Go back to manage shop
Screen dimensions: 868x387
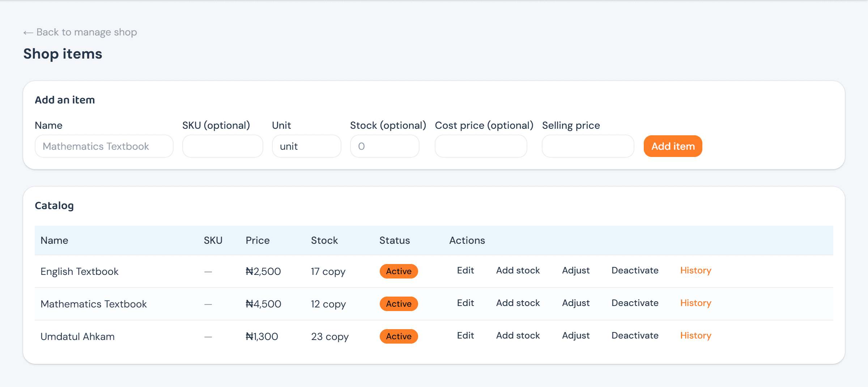coord(80,32)
